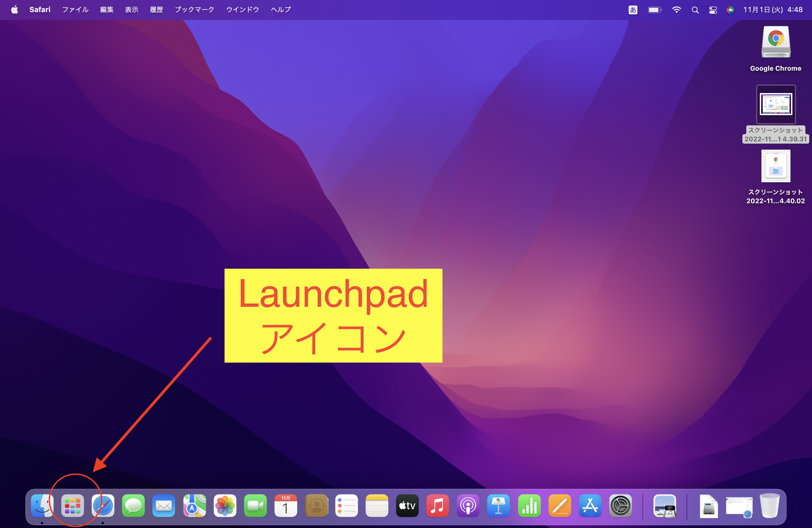Viewport: 812px width, 528px height.
Task: Open the あ input source menu
Action: (633, 10)
